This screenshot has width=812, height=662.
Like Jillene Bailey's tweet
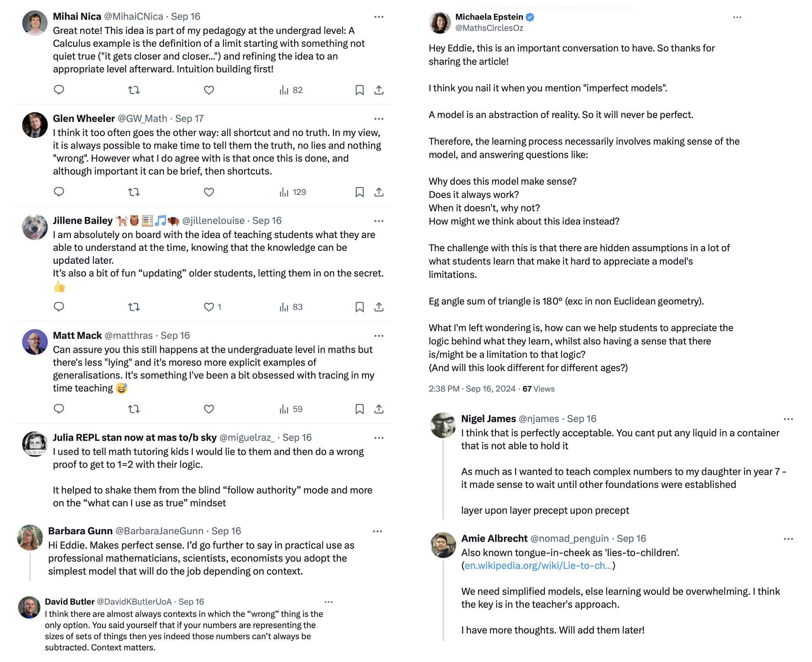pos(209,307)
